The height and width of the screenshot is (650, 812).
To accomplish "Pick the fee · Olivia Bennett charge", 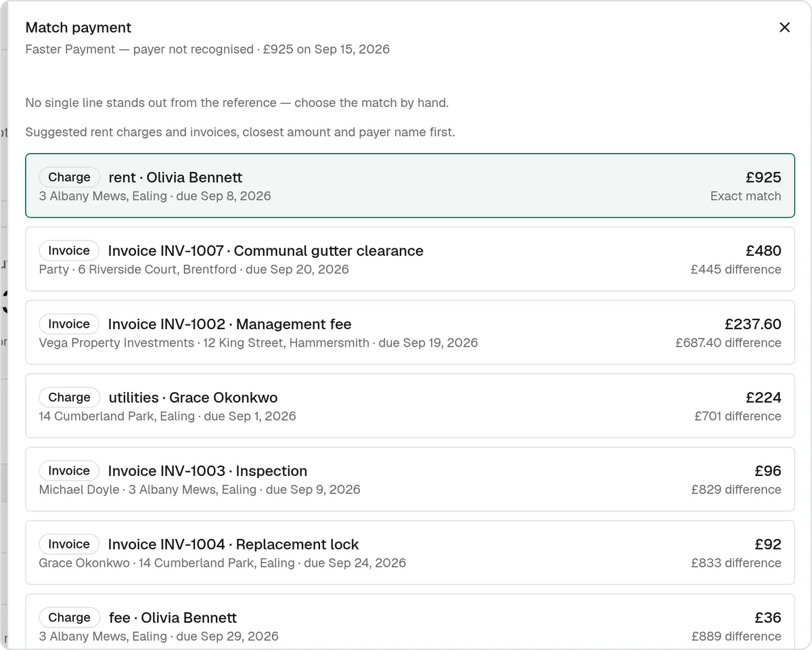I will coord(410,622).
